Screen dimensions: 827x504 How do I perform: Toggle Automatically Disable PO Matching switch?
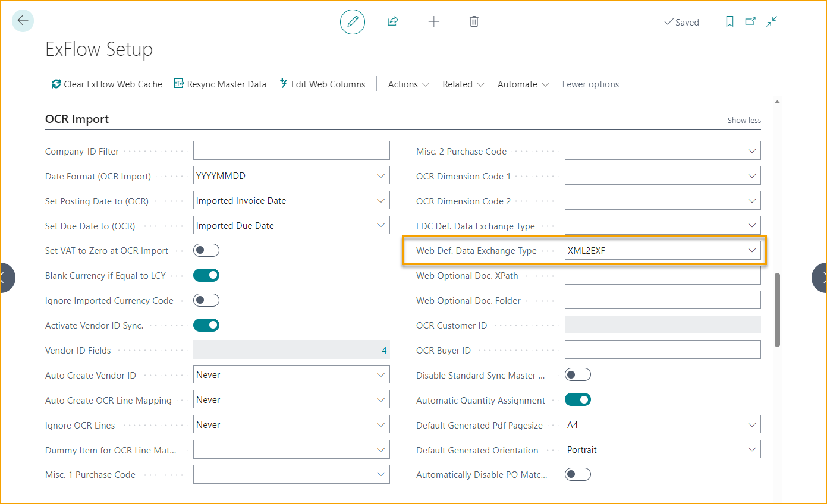[x=578, y=474]
